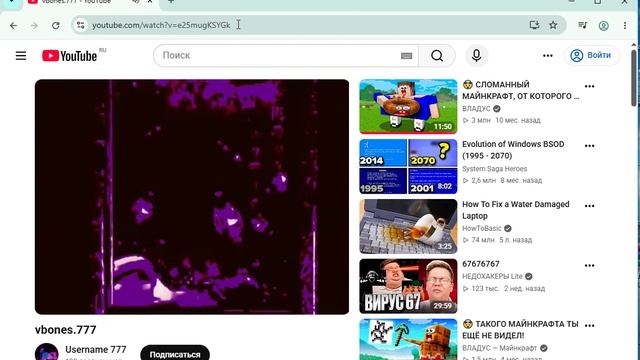Image resolution: width=640 pixels, height=360 pixels.
Task: Open YouTube settings three-dot menu
Action: tap(548, 56)
